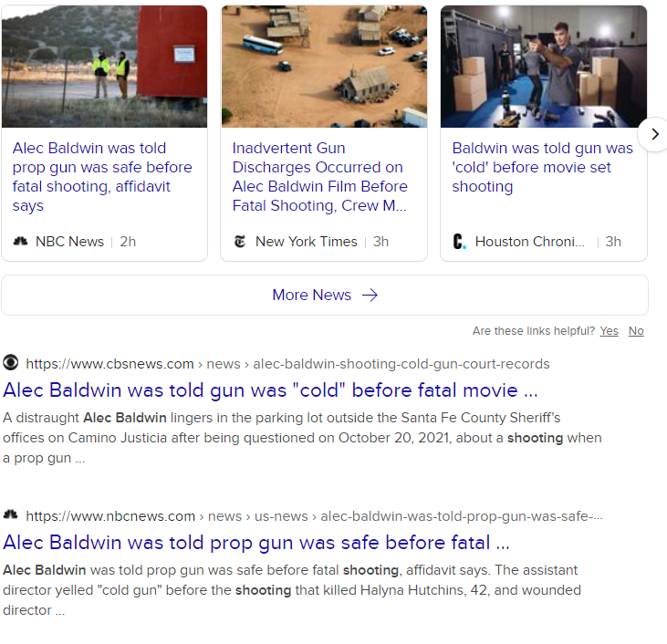
Task: Click the next arrow on the news carousel
Action: tap(654, 134)
